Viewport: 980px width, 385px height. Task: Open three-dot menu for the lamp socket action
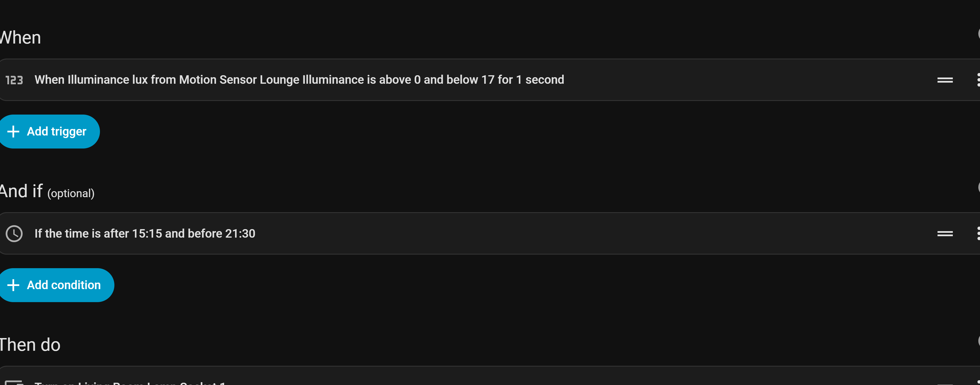[978, 382]
